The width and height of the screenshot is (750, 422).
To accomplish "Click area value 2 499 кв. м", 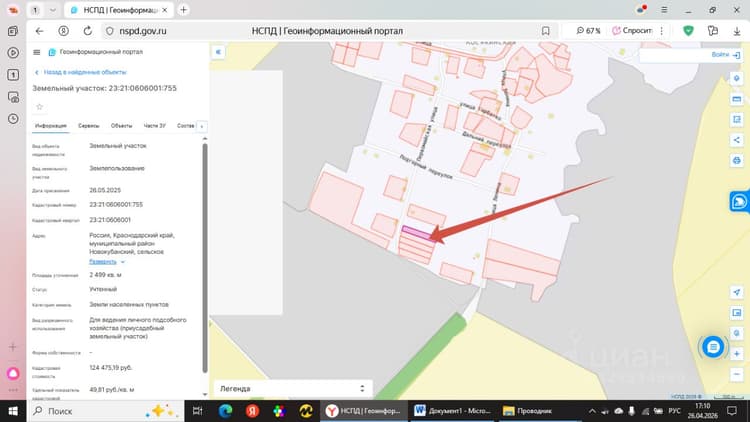I will [x=105, y=275].
